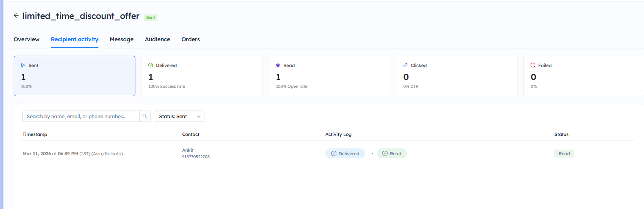The height and width of the screenshot is (209, 644).
Task: Expand filter using the dropdown chevron
Action: click(198, 116)
